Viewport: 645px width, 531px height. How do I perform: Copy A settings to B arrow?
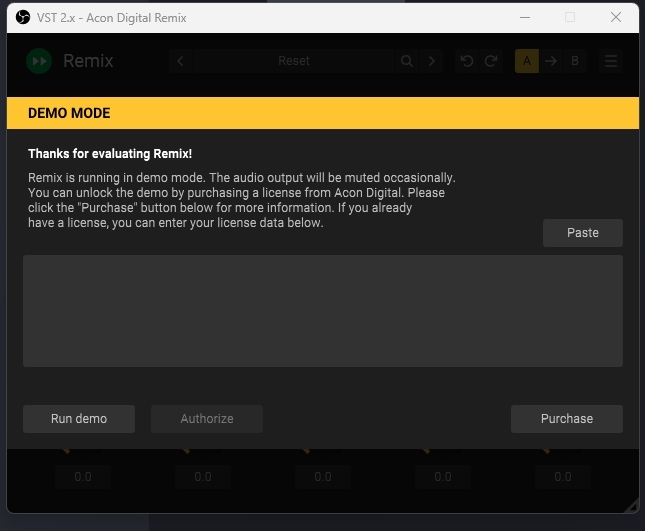pos(551,61)
